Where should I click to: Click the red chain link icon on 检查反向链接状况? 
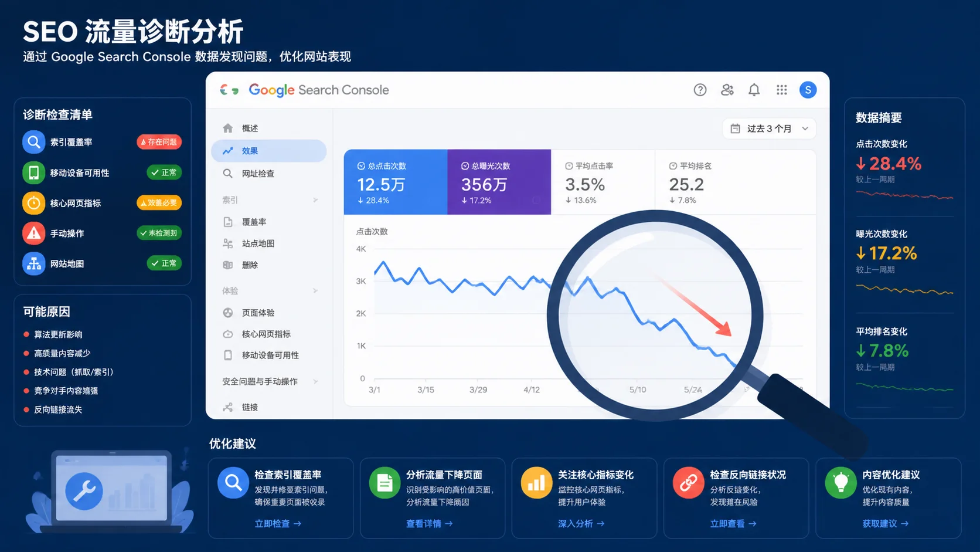(x=689, y=483)
